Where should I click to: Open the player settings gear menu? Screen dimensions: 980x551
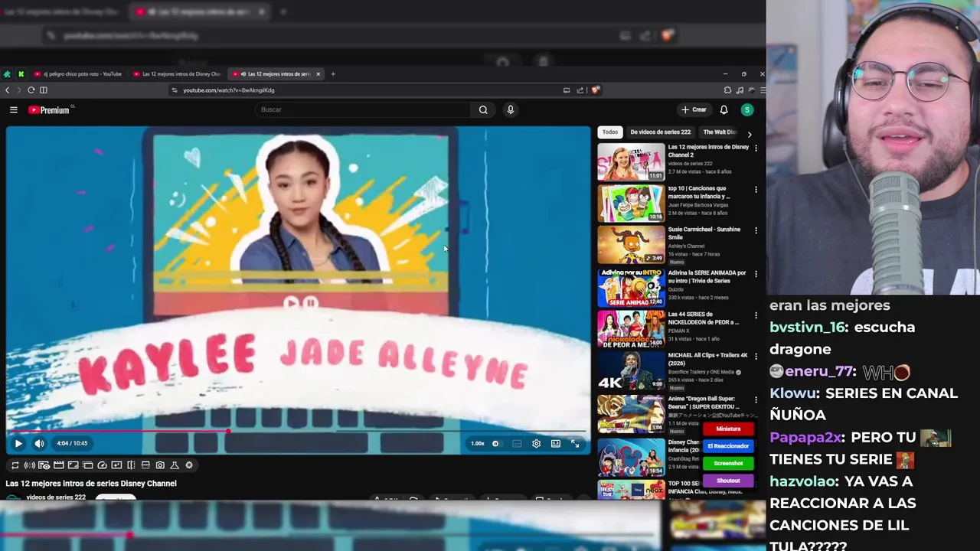tap(536, 444)
